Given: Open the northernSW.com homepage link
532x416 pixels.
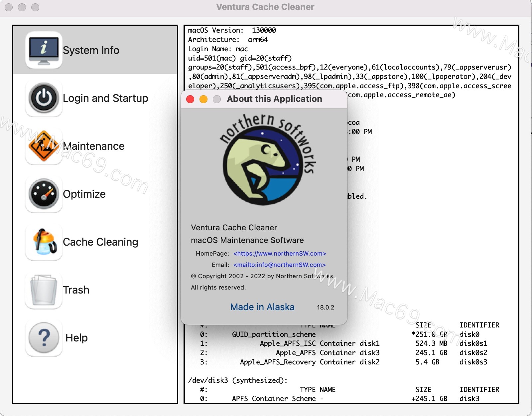Looking at the screenshot, I should tap(280, 254).
